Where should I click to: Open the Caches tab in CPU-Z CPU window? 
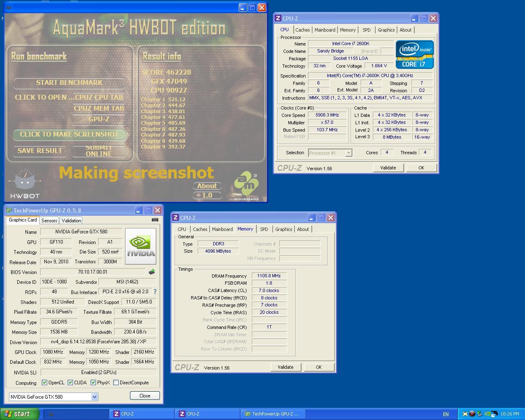coord(303,30)
